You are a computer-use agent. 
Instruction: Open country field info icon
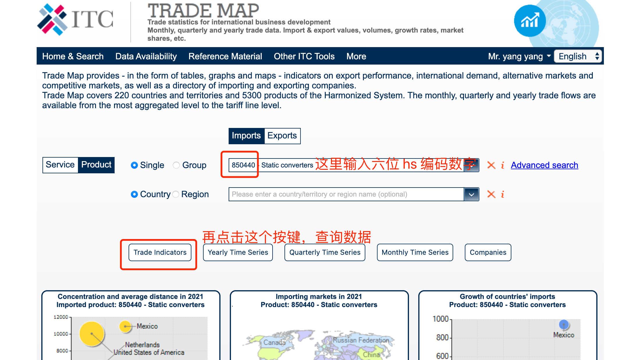click(502, 194)
